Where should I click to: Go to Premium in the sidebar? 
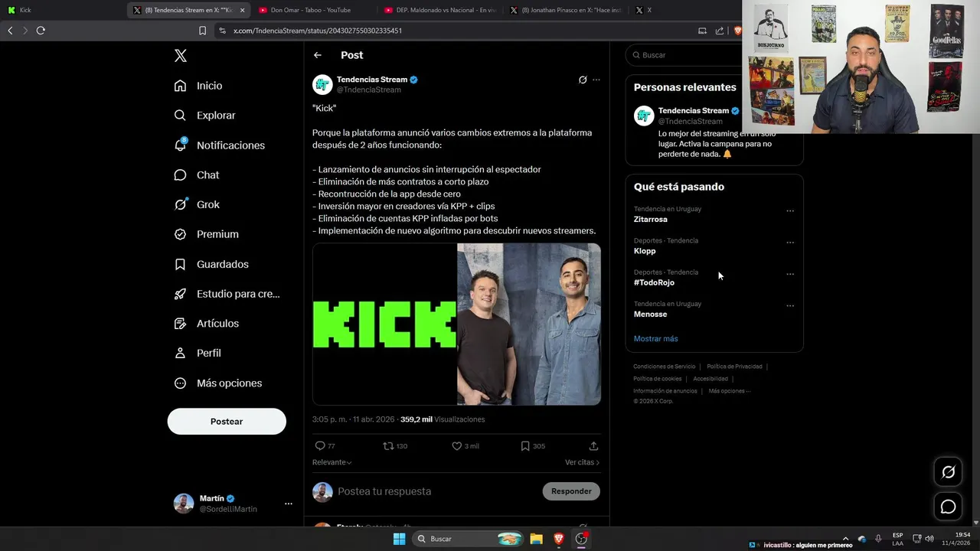pos(206,234)
